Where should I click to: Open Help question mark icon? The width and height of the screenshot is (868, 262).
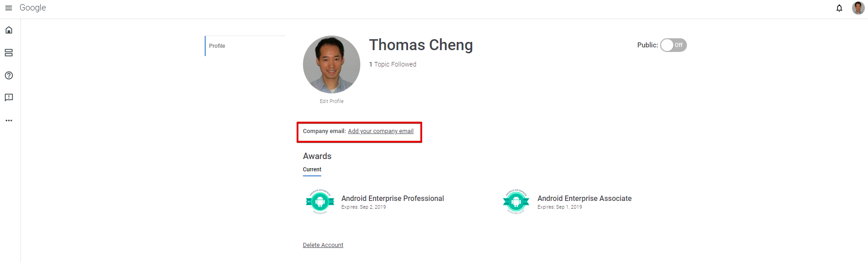coord(9,76)
